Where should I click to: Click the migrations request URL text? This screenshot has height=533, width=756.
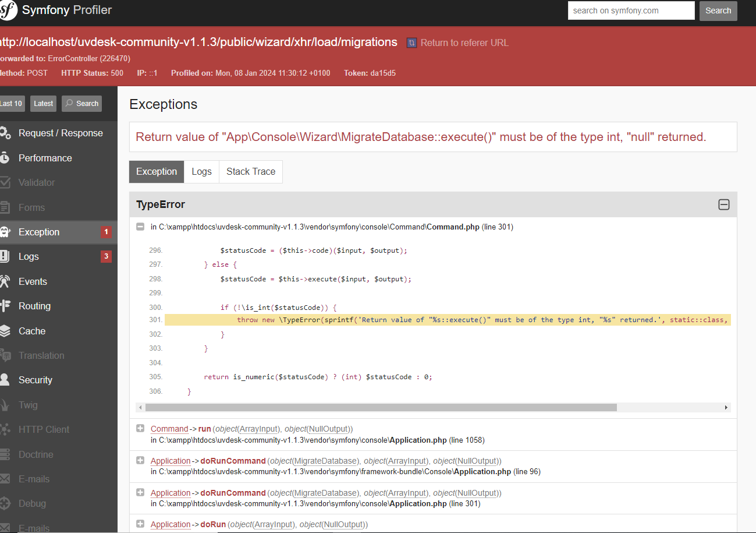(x=198, y=42)
